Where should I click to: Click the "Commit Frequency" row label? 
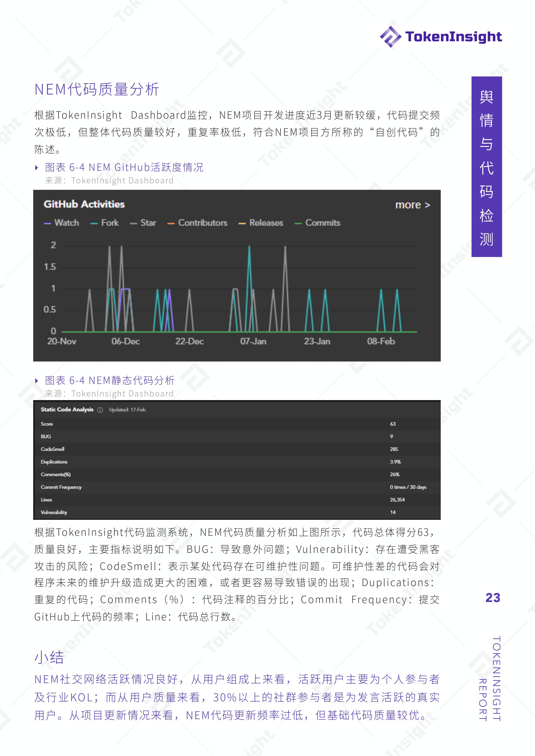pyautogui.click(x=61, y=487)
